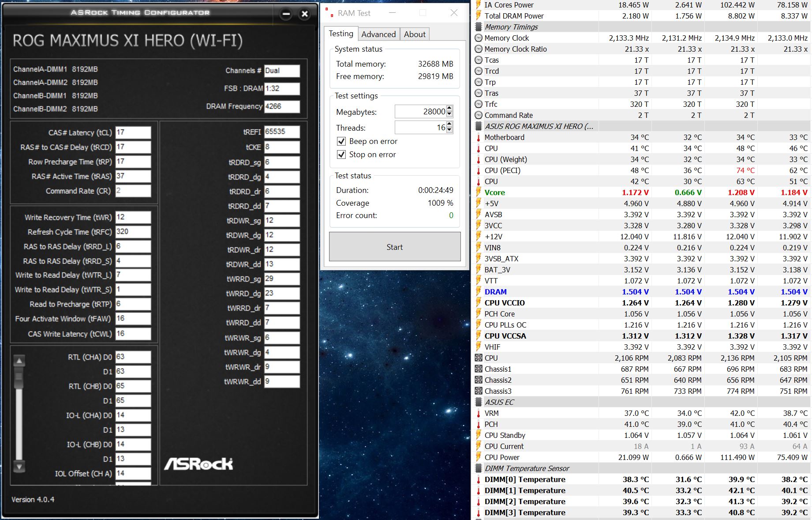Click the Duration value 0:00:24:49
Image resolution: width=812 pixels, height=520 pixels.
tap(436, 190)
